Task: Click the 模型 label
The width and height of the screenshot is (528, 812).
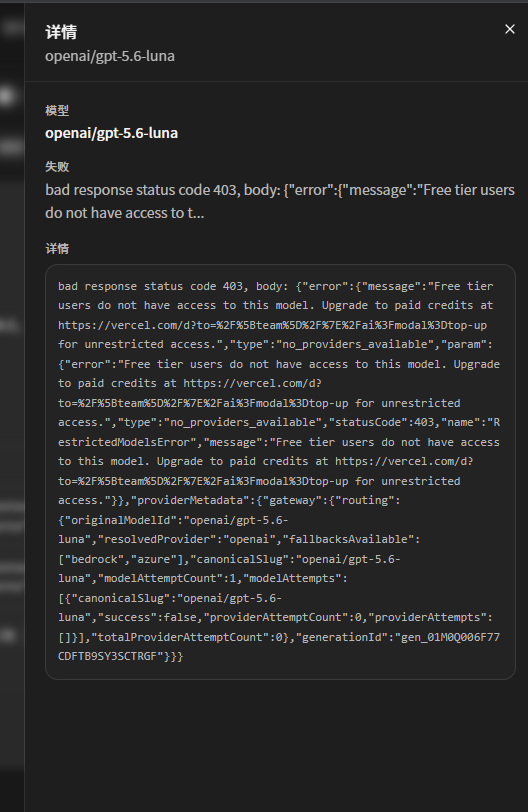Action: (57, 110)
